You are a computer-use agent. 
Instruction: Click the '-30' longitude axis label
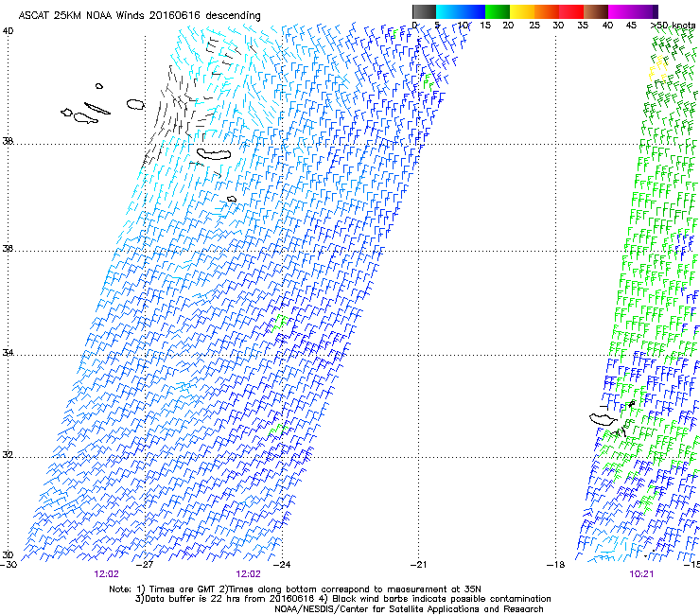coord(9,565)
